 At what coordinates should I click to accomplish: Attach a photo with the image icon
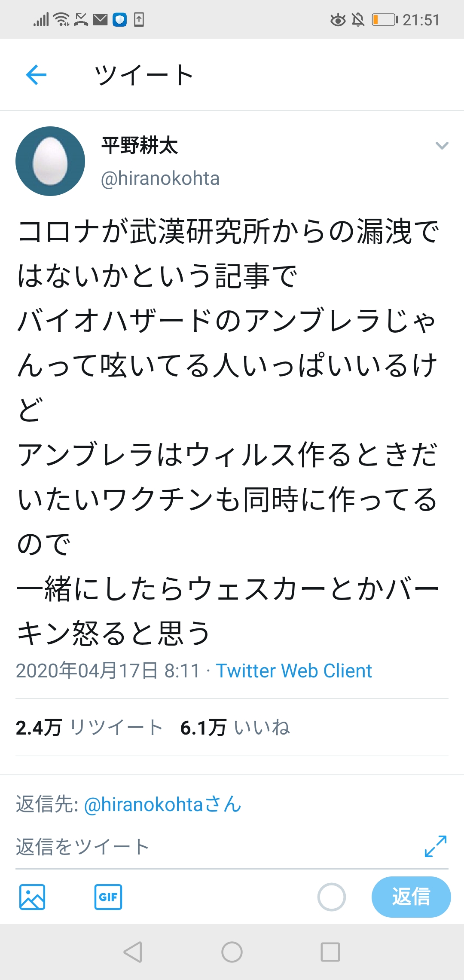coord(32,897)
